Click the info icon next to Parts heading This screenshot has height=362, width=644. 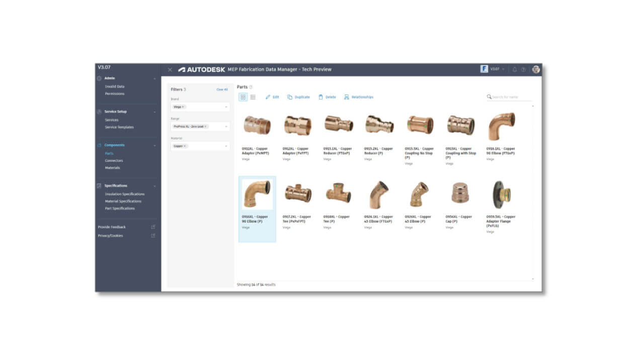[x=251, y=87]
